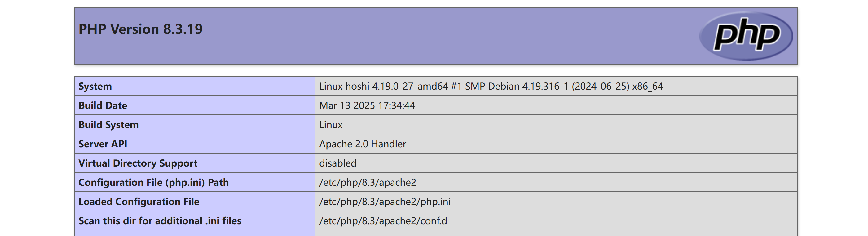Screen dimensions: 868x236
Task: Click the Apache 2.0 Handler value
Action: pos(363,144)
